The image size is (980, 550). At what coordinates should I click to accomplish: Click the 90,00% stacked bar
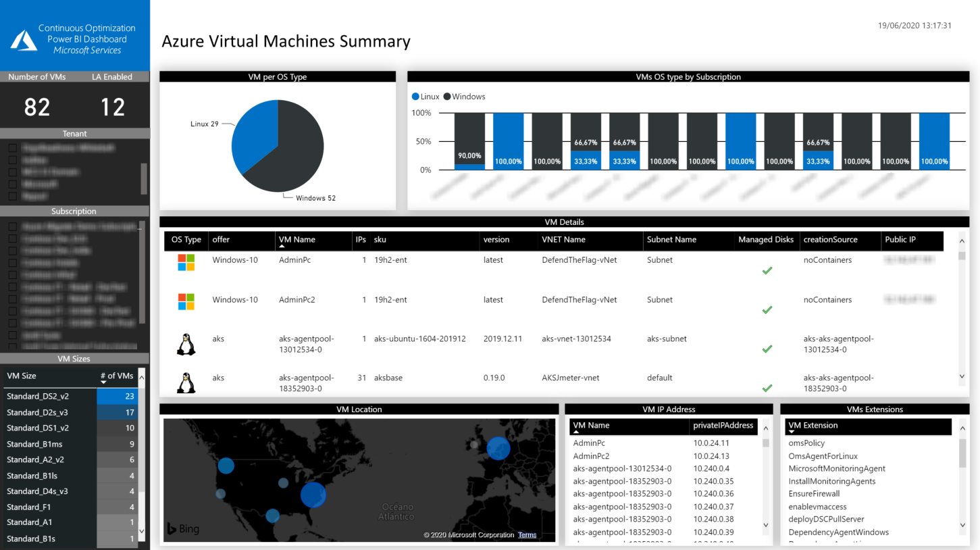(469, 141)
